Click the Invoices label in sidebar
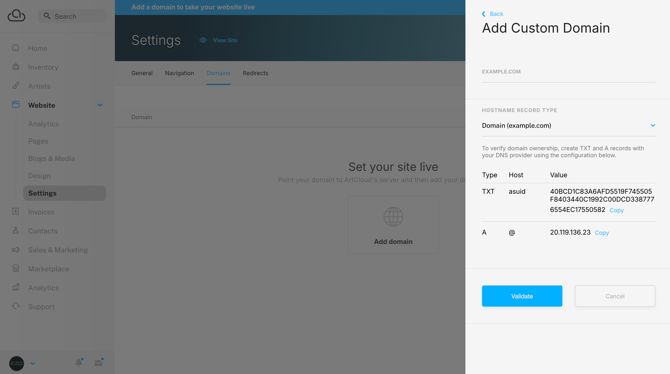The width and height of the screenshot is (670, 374). click(41, 212)
